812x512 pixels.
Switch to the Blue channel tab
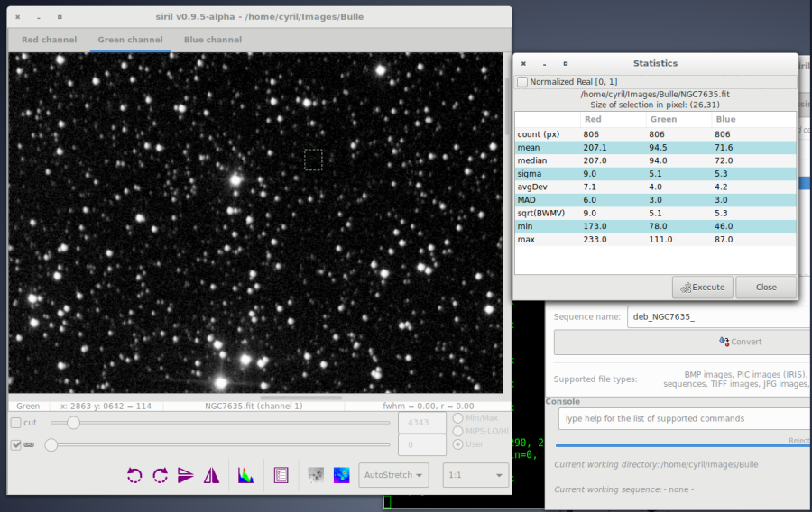click(x=212, y=40)
